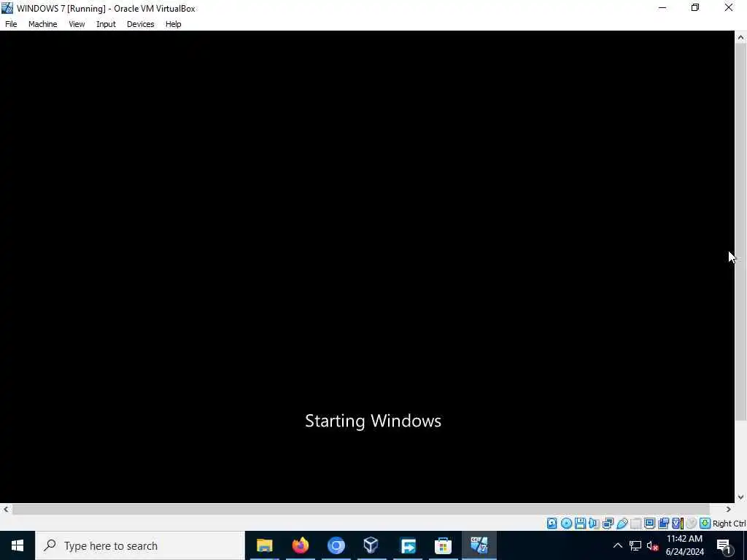Click the vertical scrollbar up arrow

point(741,38)
